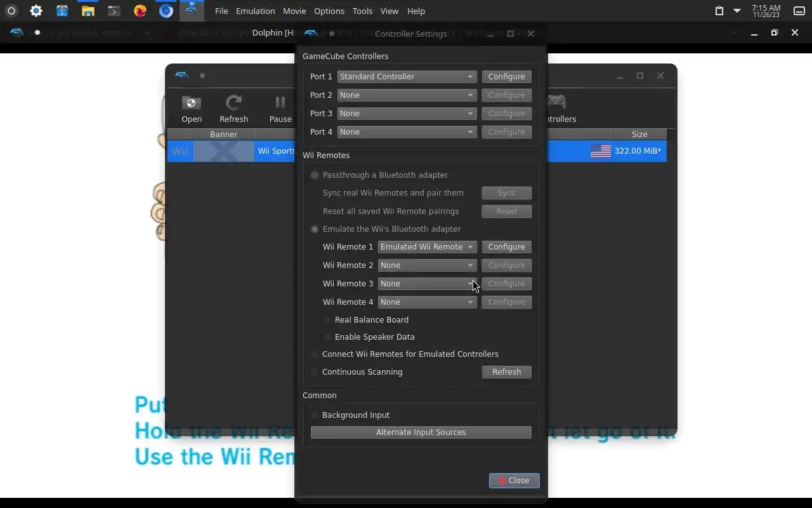Viewport: 812px width, 508px height.
Task: Open the Tools menu
Action: [x=362, y=11]
